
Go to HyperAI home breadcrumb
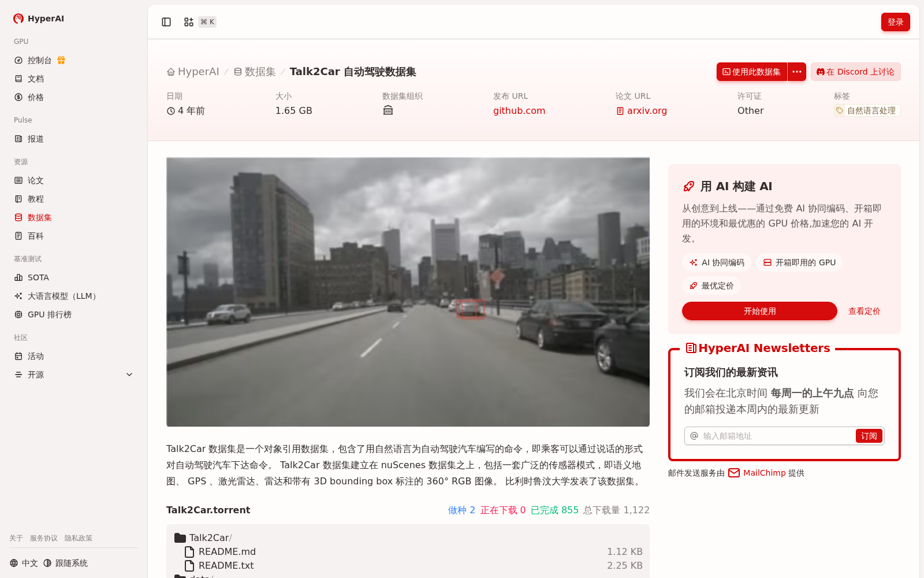click(x=193, y=72)
